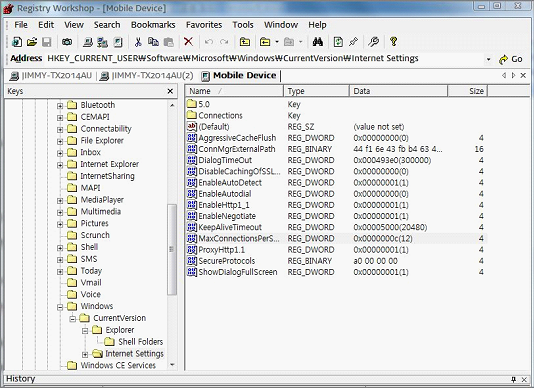Sort the list by the Name column header
This screenshot has width=534, height=388.
pos(235,91)
